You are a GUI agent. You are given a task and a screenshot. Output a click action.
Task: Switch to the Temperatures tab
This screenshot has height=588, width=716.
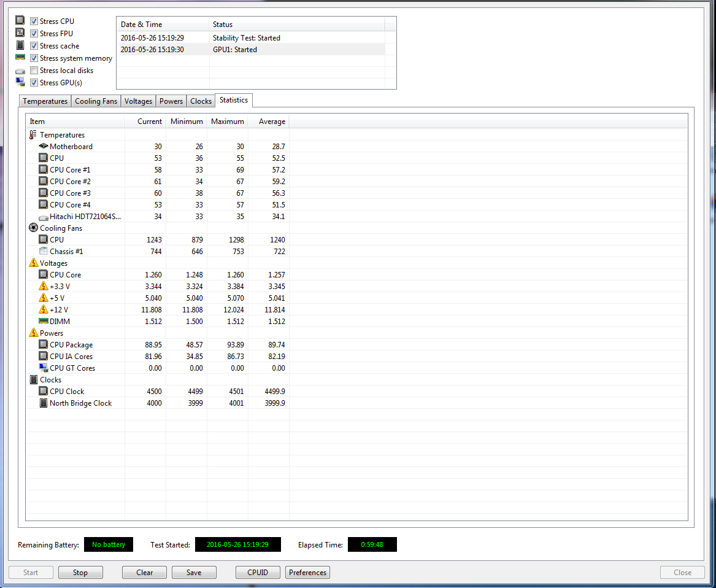click(45, 101)
